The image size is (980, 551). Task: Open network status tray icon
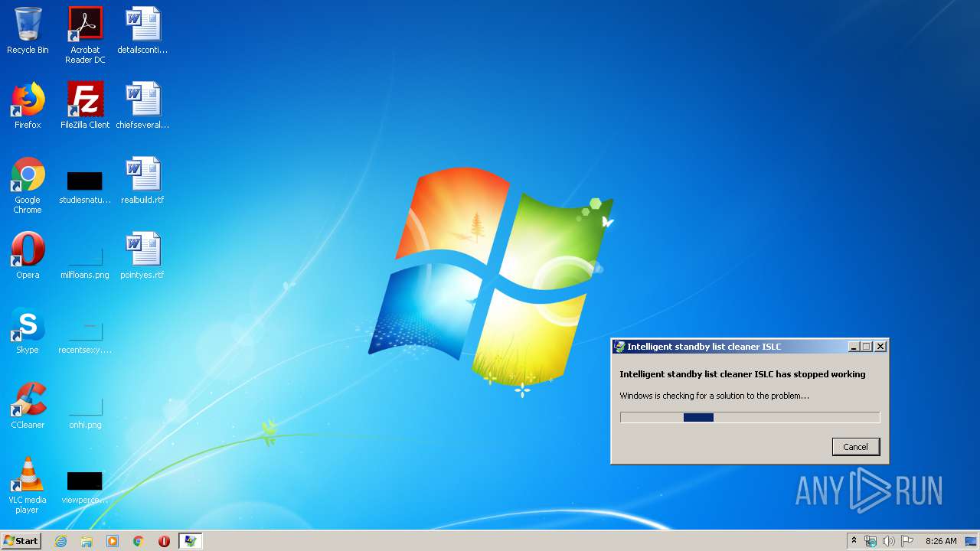click(x=871, y=541)
